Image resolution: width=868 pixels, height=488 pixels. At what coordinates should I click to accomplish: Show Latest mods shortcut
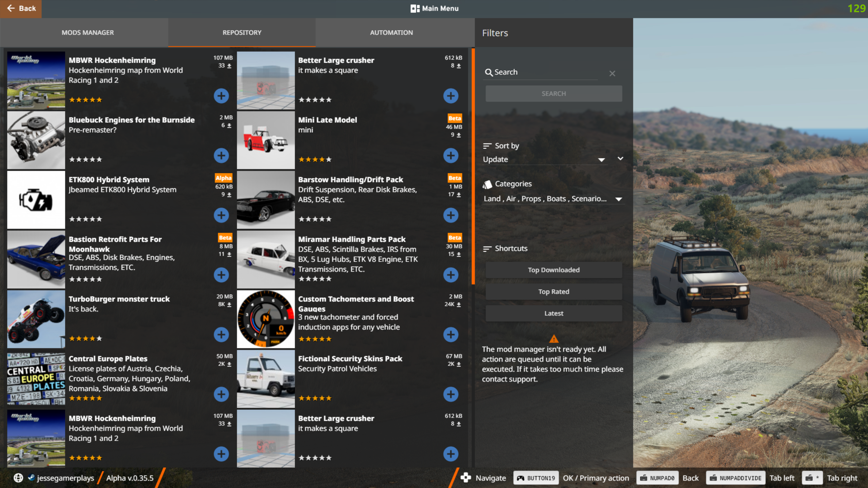pos(554,313)
